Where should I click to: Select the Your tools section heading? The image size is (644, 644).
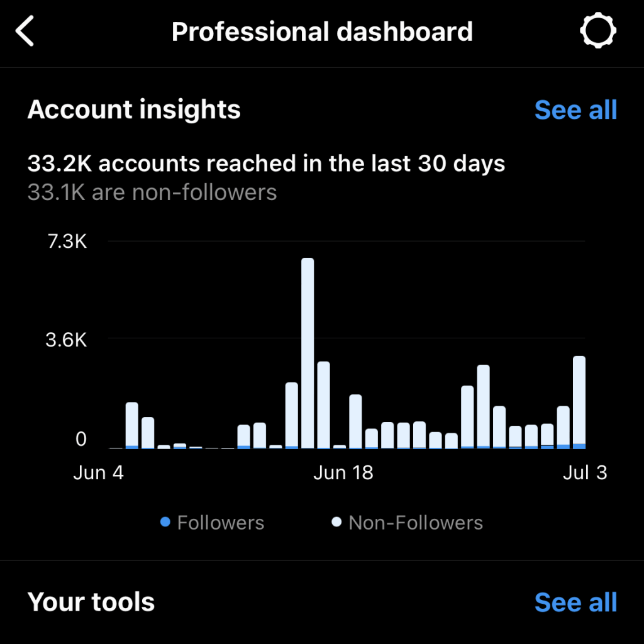click(91, 602)
